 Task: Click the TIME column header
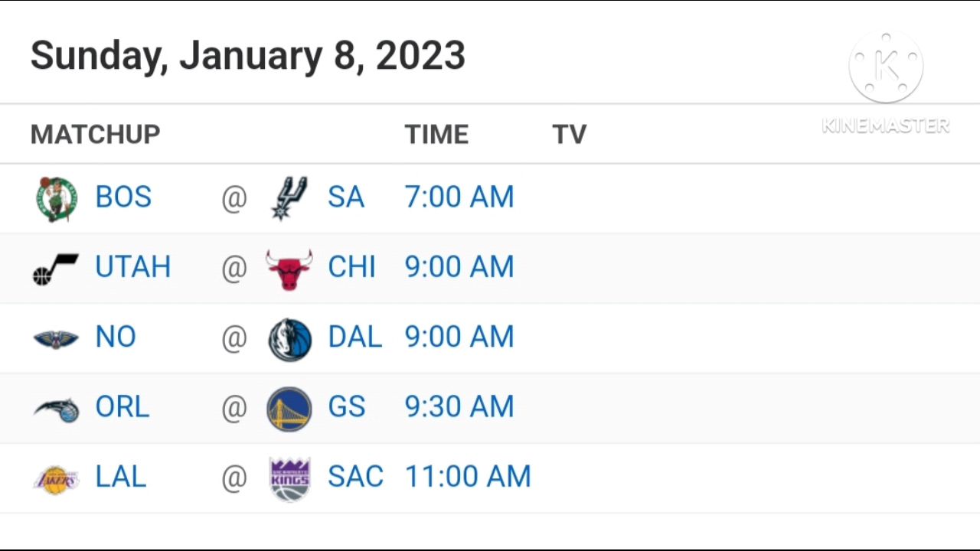(x=436, y=135)
